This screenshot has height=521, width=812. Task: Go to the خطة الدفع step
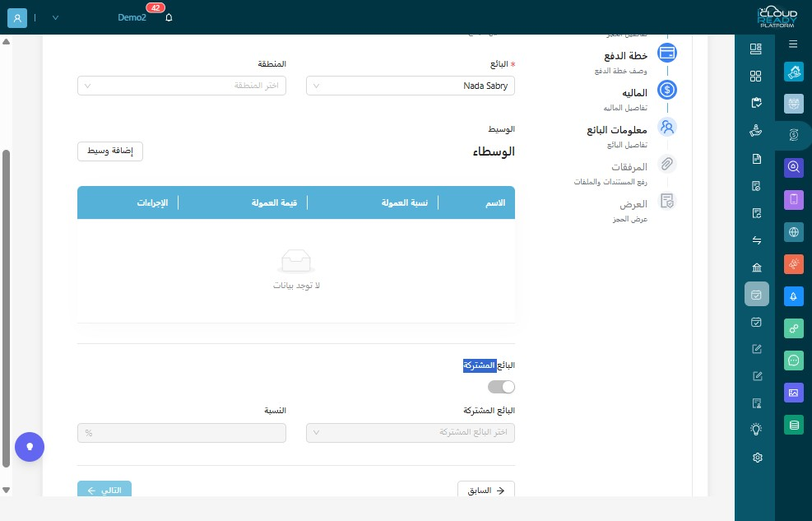click(x=625, y=56)
